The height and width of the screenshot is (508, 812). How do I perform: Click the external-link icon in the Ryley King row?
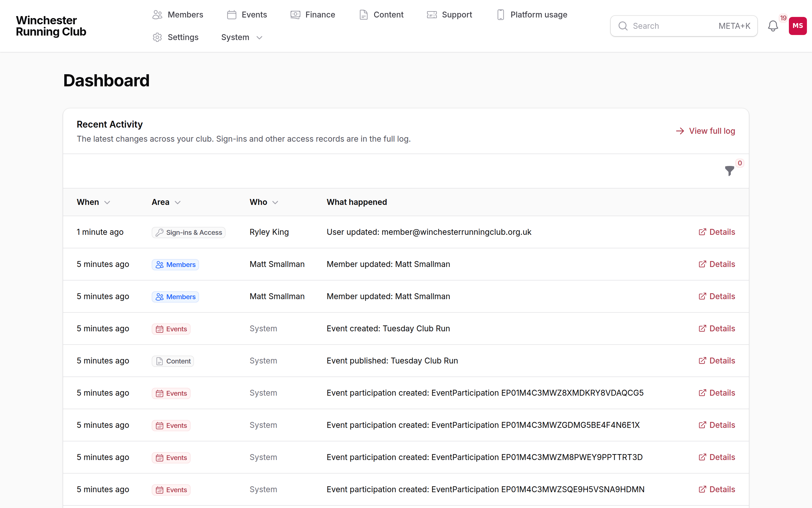tap(702, 232)
